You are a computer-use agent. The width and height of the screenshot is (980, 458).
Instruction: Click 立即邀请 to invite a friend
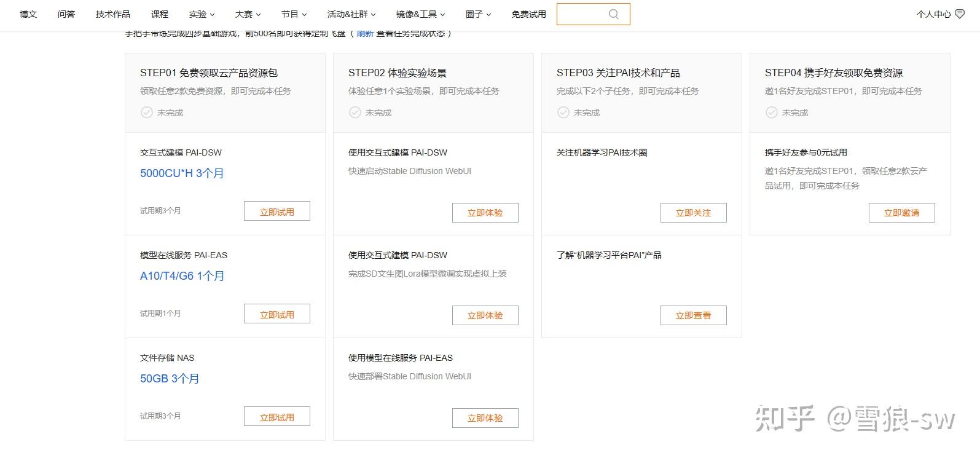point(901,213)
